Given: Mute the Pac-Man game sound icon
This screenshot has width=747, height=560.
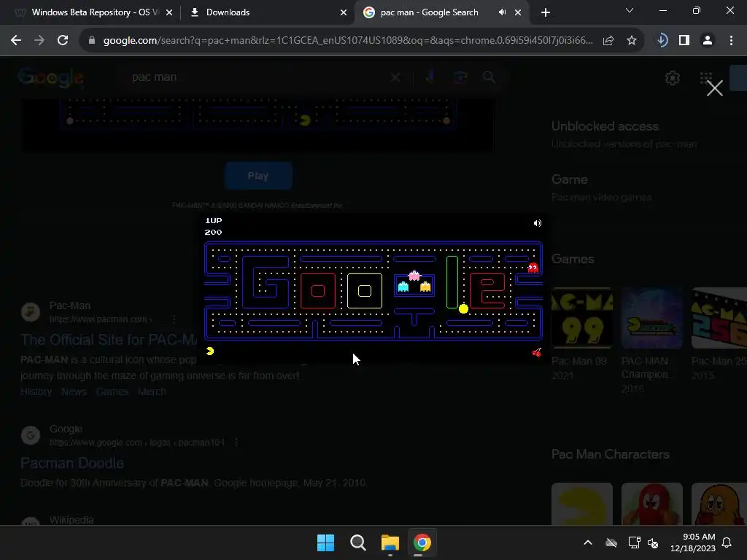Looking at the screenshot, I should 538,223.
